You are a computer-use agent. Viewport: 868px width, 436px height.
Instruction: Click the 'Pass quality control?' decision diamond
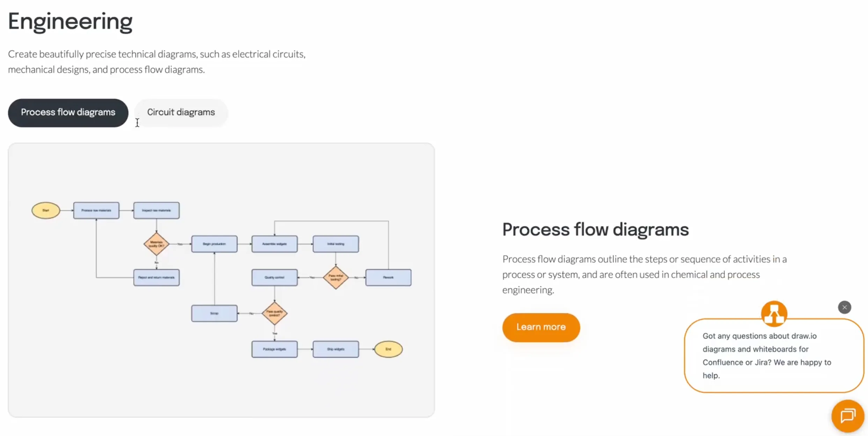pyautogui.click(x=274, y=313)
